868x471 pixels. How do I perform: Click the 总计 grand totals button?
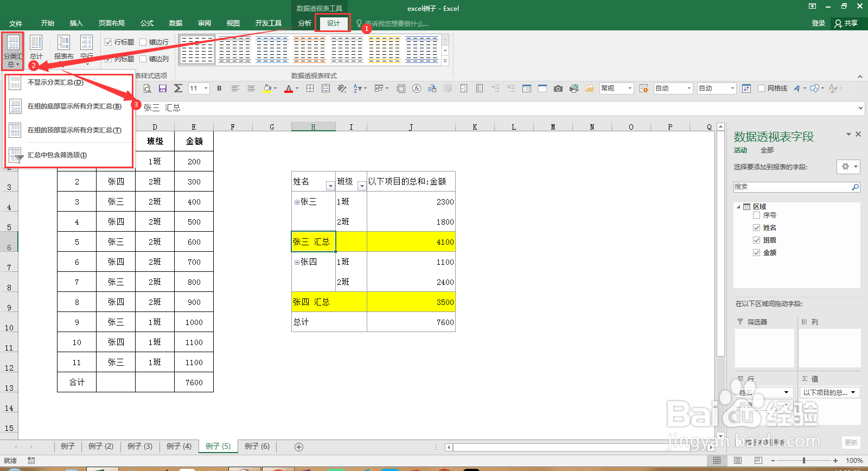tap(36, 48)
